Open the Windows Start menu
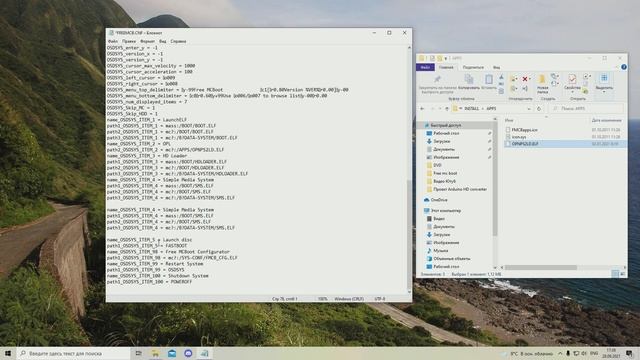 coord(8,353)
